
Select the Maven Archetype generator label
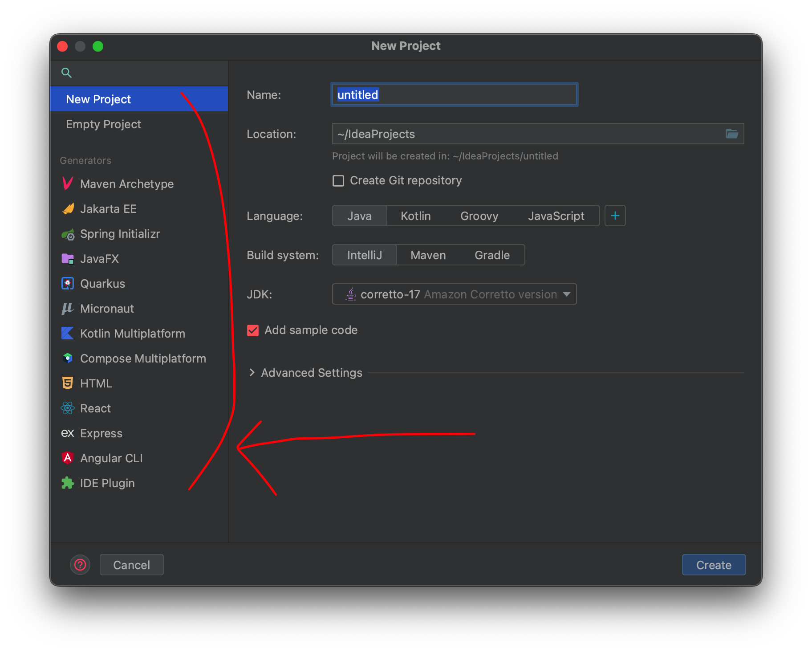click(127, 183)
